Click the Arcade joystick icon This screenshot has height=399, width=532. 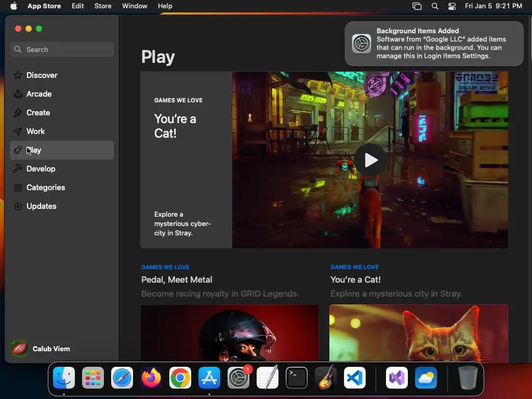18,94
